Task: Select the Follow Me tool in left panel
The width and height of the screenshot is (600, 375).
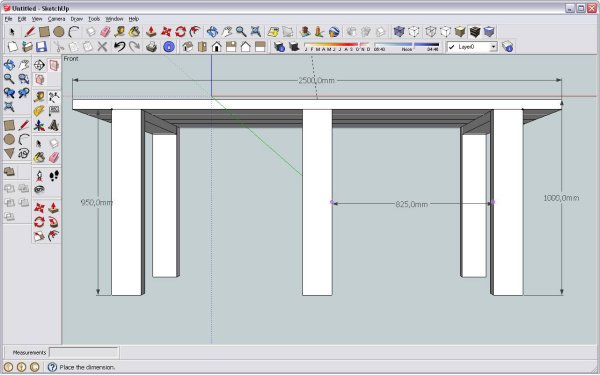Action: [54, 222]
